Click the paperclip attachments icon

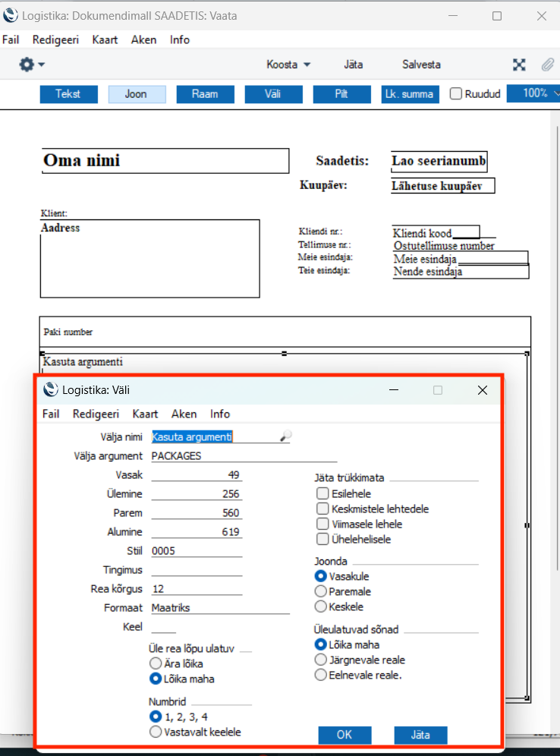547,65
